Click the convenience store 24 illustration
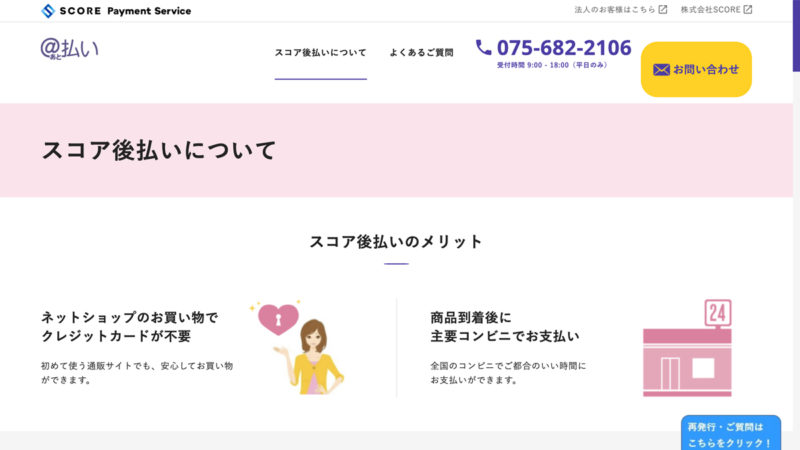Viewport: 800px width, 450px height. tap(687, 348)
